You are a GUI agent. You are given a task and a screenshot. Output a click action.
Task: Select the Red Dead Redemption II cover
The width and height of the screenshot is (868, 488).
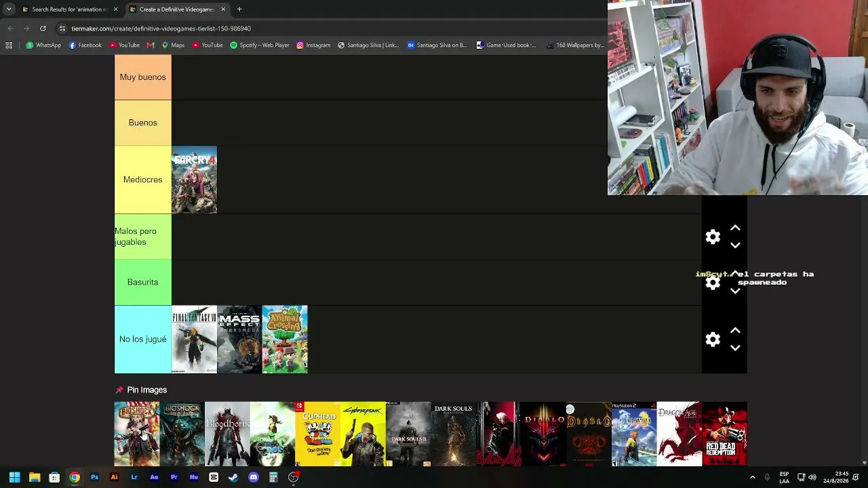[x=725, y=434]
